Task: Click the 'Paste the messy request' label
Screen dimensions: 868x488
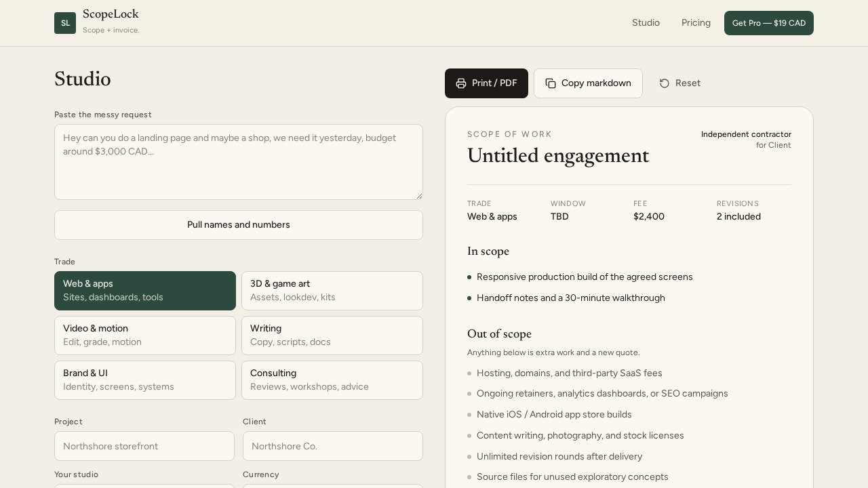Action: click(103, 115)
